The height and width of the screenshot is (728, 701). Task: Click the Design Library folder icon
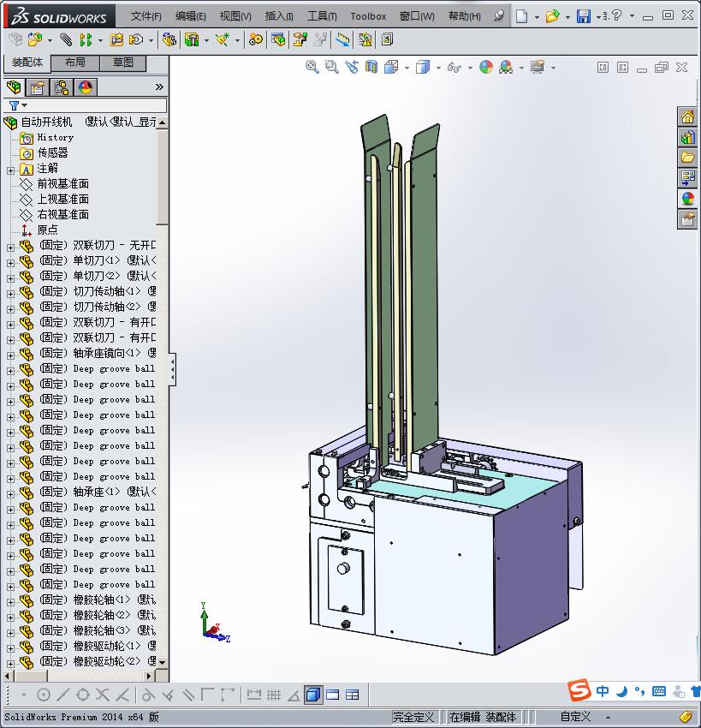click(687, 158)
